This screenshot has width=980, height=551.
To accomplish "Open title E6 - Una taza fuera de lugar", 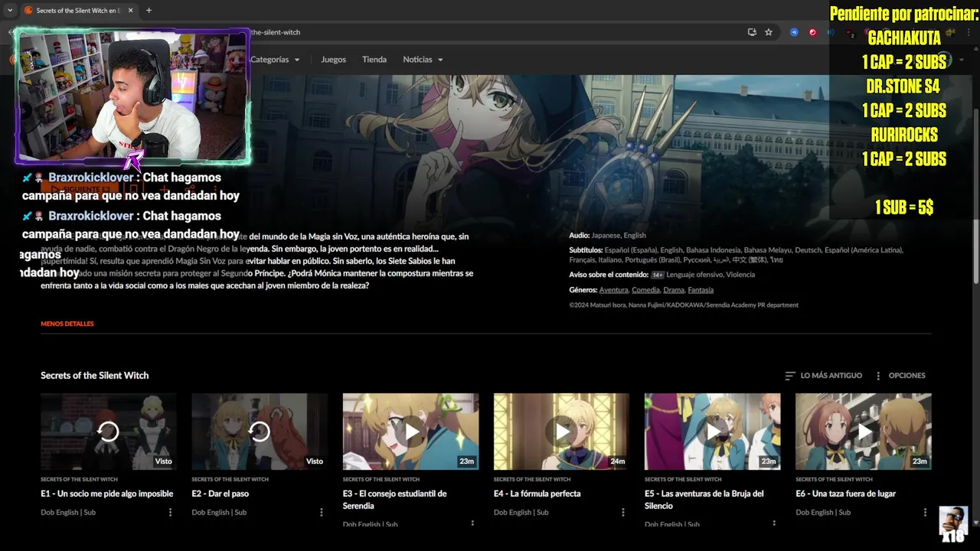I will pyautogui.click(x=846, y=494).
